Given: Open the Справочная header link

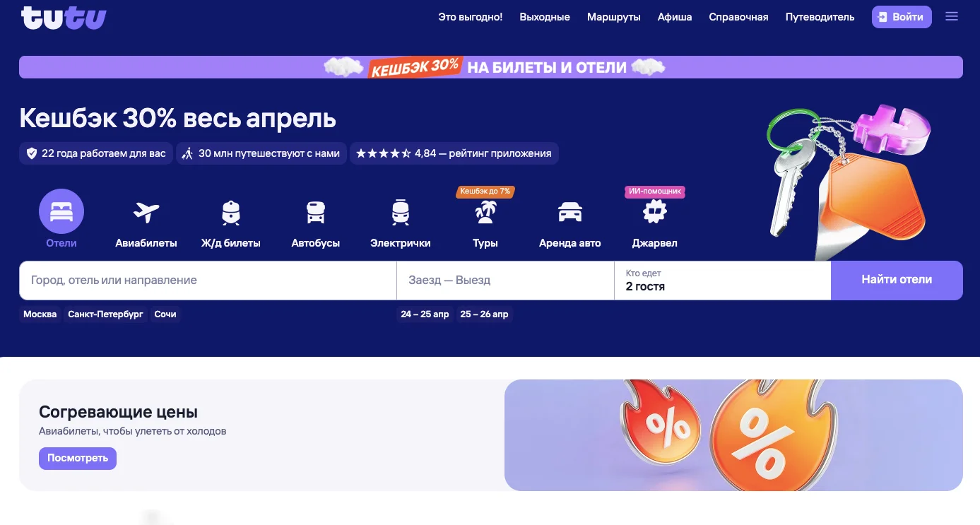Looking at the screenshot, I should (738, 17).
